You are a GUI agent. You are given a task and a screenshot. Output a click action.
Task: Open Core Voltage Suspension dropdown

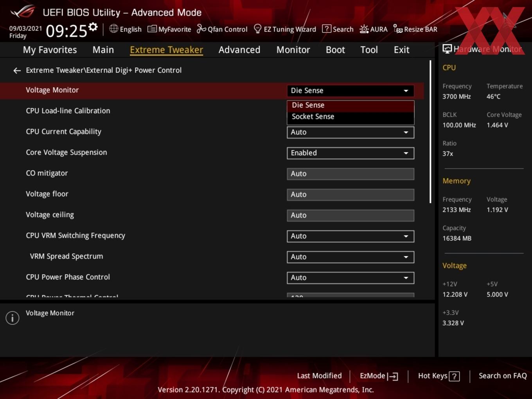350,153
